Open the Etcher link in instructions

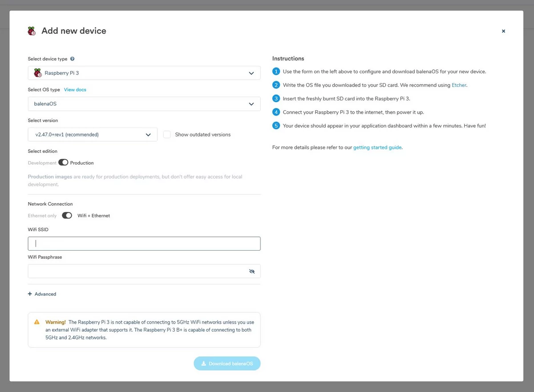pyautogui.click(x=459, y=85)
